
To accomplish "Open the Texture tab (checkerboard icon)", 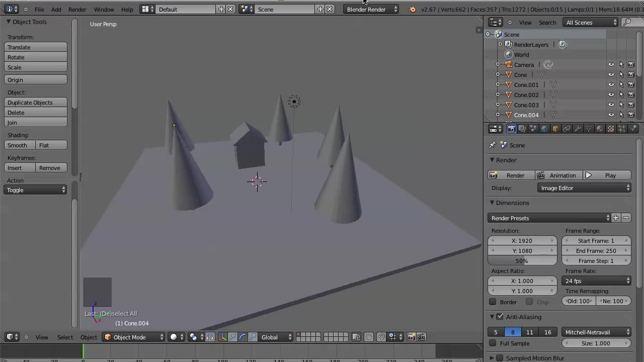I will [611, 129].
